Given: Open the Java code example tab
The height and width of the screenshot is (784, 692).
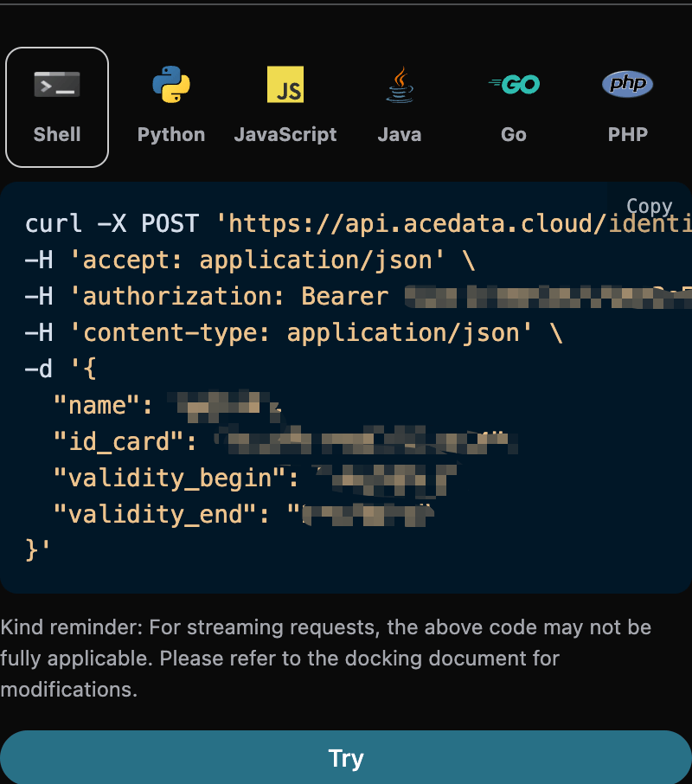Looking at the screenshot, I should [x=400, y=135].
